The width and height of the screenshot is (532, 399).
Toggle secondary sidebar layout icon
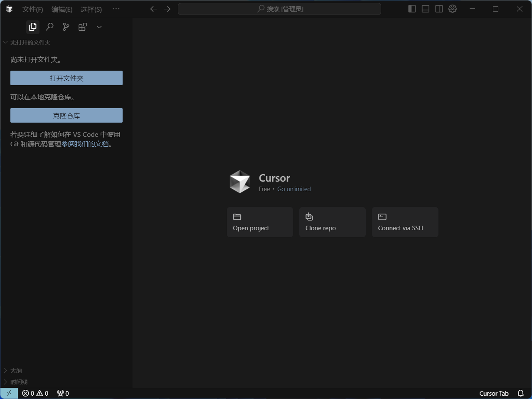click(x=439, y=9)
